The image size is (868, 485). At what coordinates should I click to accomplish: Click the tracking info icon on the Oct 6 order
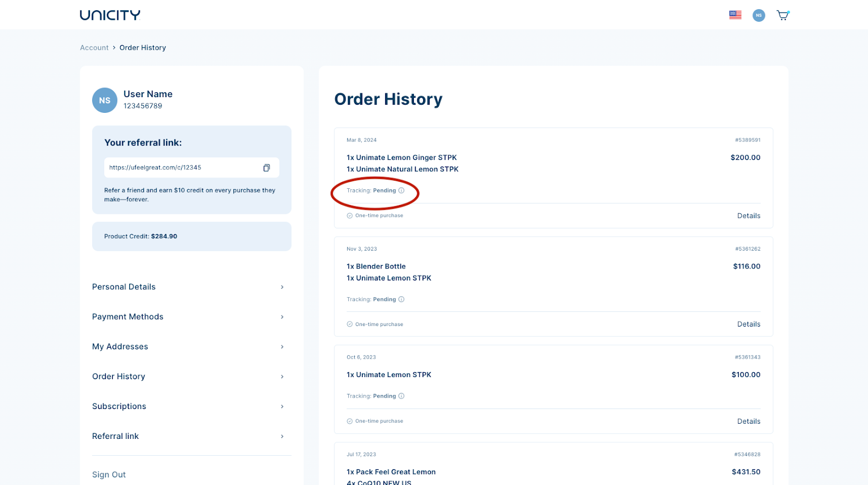pos(401,396)
